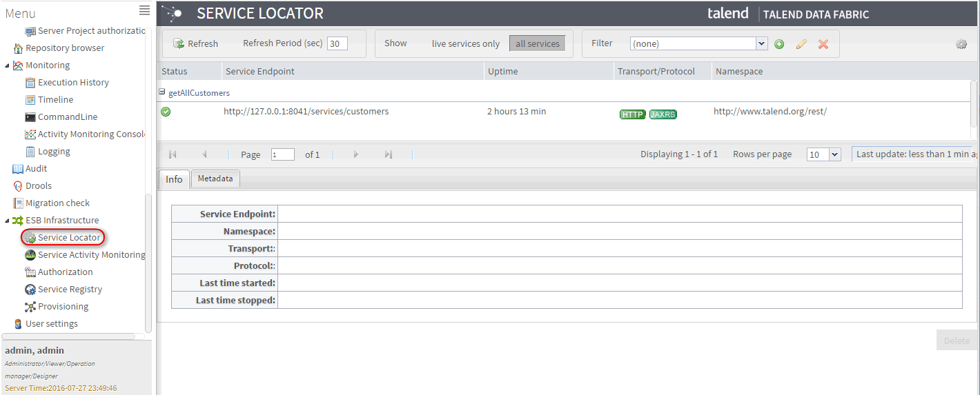Click the Service Registry icon
The image size is (980, 395).
click(30, 290)
